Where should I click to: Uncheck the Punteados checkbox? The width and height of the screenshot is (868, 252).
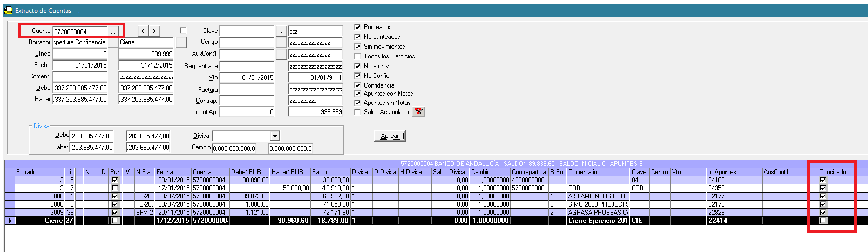(357, 27)
